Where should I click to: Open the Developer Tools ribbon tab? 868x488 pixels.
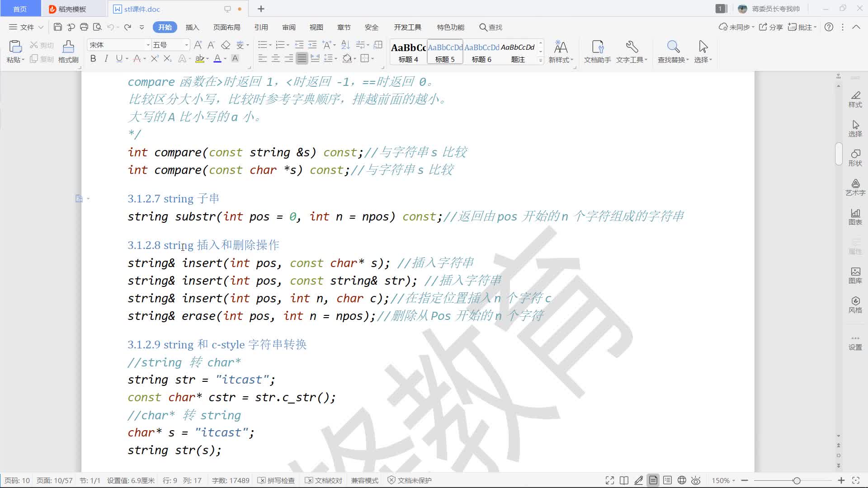(x=407, y=27)
